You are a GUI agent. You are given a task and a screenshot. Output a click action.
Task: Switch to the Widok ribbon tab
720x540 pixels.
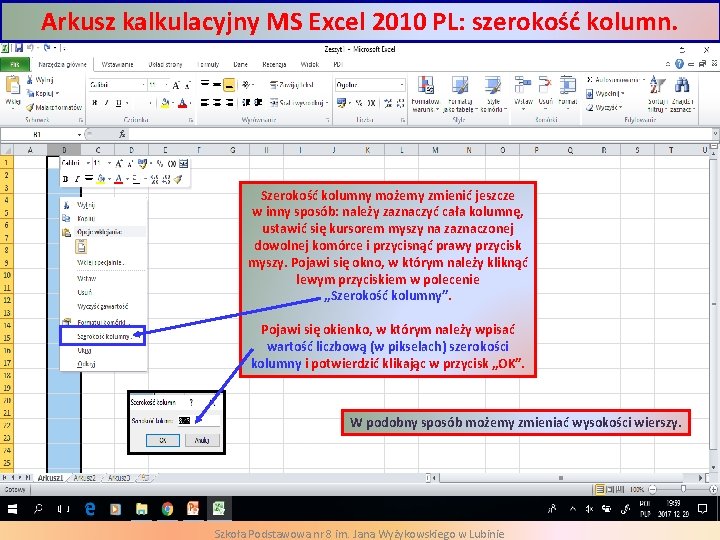[x=309, y=65]
